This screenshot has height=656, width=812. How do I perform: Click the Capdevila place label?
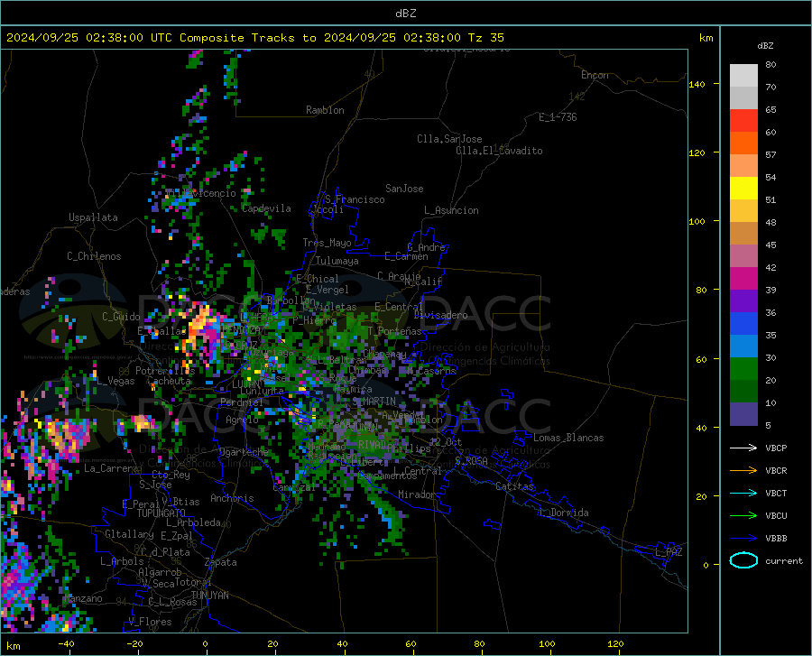[x=267, y=208]
